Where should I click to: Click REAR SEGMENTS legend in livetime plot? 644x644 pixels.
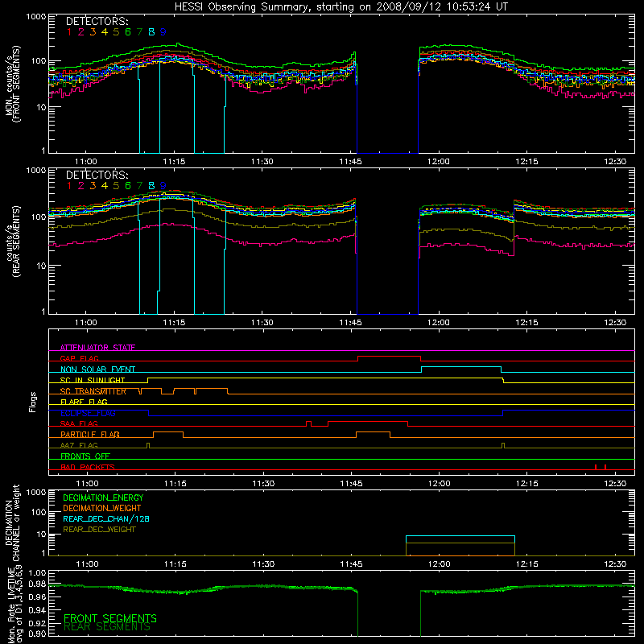[x=107, y=627]
